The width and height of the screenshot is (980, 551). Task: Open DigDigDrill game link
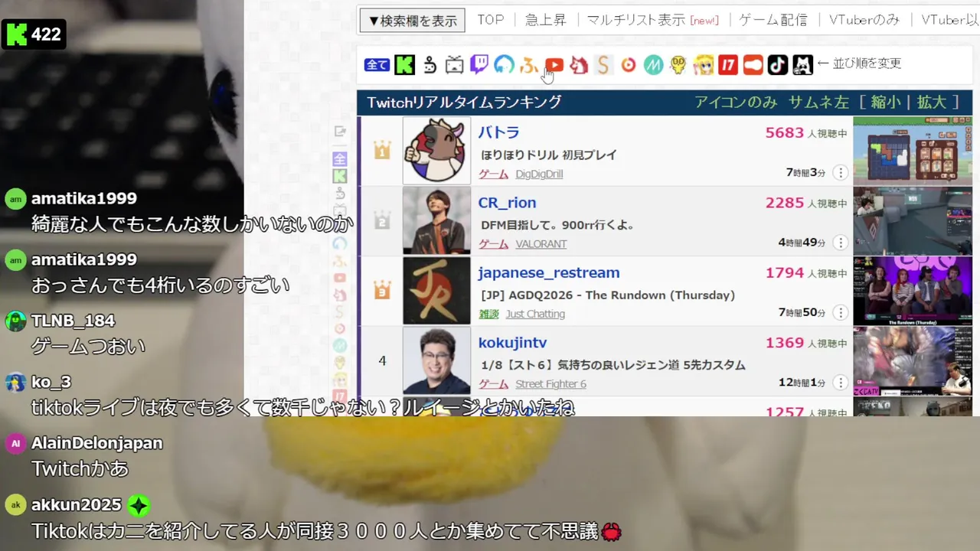click(539, 174)
